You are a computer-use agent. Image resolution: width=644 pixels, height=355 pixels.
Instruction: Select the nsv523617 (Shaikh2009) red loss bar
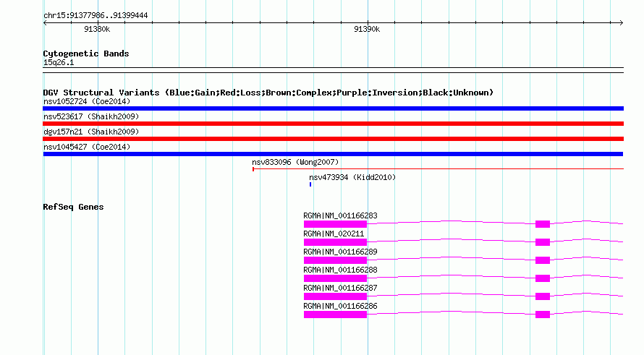point(333,124)
